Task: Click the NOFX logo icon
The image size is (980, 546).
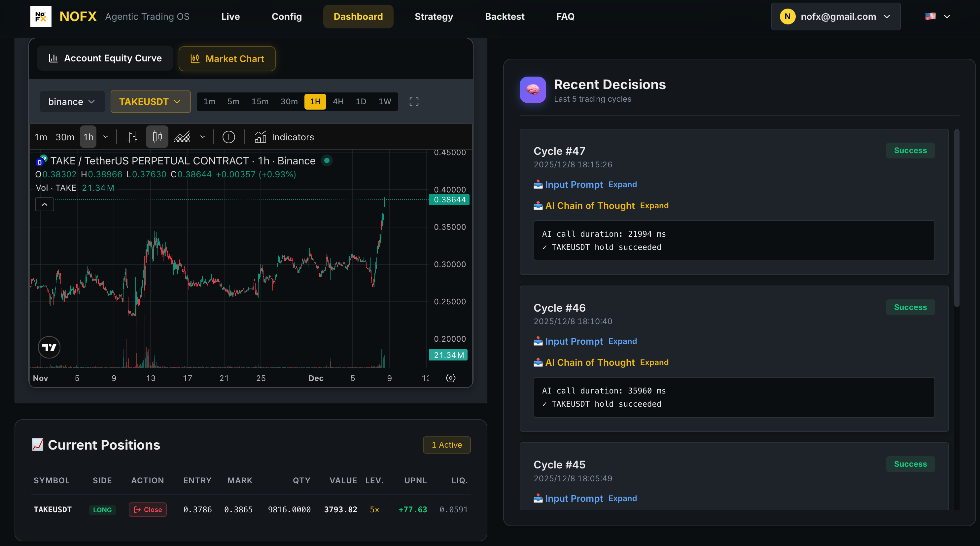Action: (x=41, y=17)
